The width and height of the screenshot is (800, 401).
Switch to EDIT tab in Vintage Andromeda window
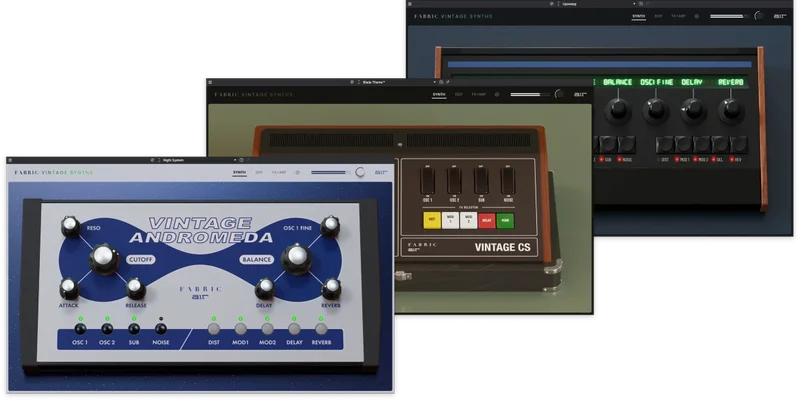point(259,172)
